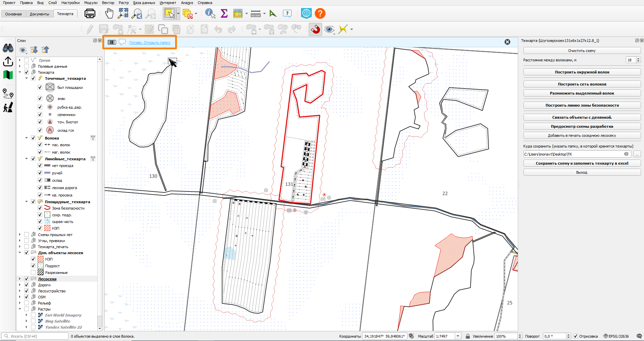Image resolution: width=644 pixels, height=341 pixels.
Task: Enable the Разрезанные layer checkbox
Action: (x=33, y=273)
